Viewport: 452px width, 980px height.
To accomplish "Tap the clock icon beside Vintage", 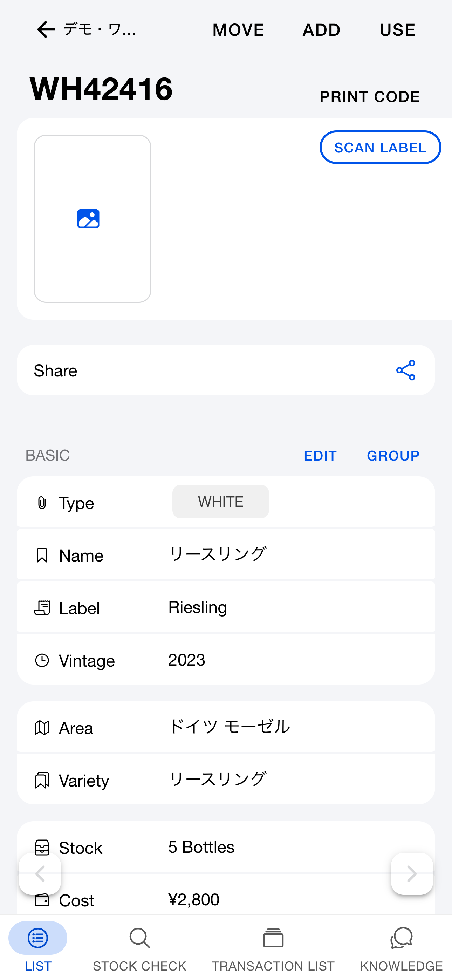I will [x=42, y=660].
